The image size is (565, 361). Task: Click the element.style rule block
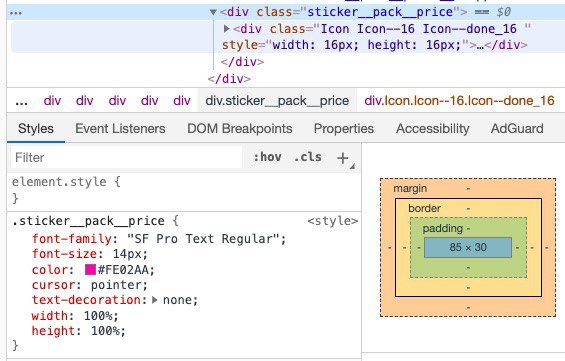coord(184,190)
